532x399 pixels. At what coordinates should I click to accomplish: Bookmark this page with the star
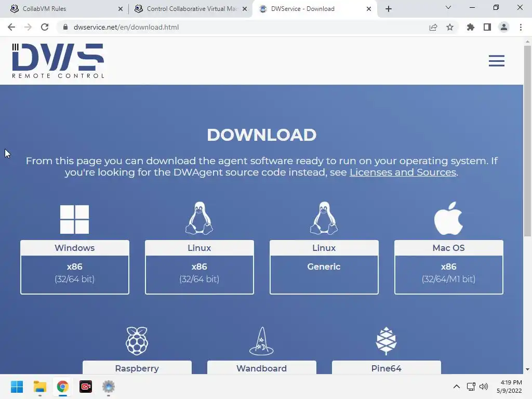point(450,27)
